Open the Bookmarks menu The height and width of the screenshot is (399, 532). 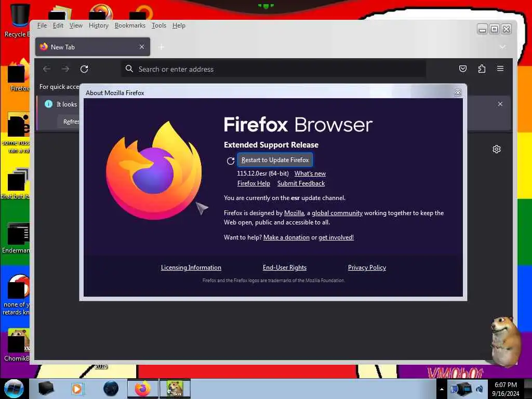click(x=130, y=25)
